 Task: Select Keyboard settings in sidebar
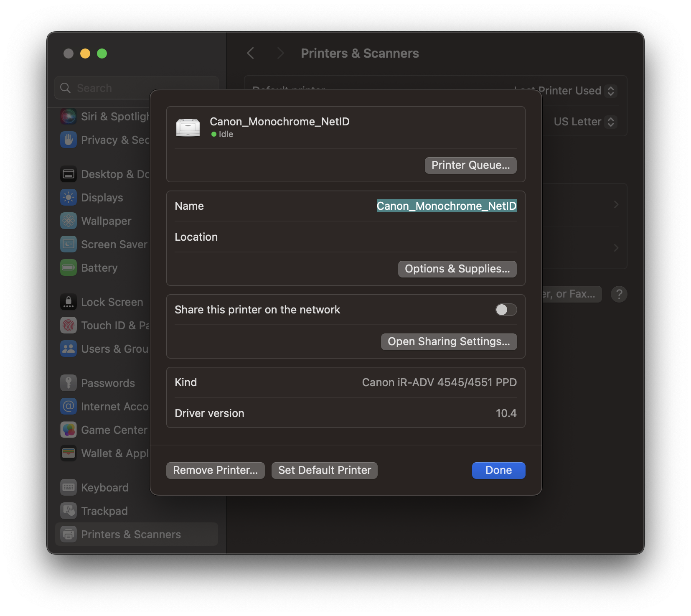(104, 487)
